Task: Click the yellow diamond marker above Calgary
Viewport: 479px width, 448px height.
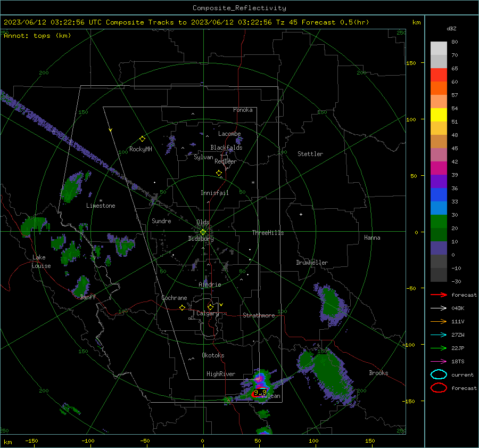Action: click(210, 307)
